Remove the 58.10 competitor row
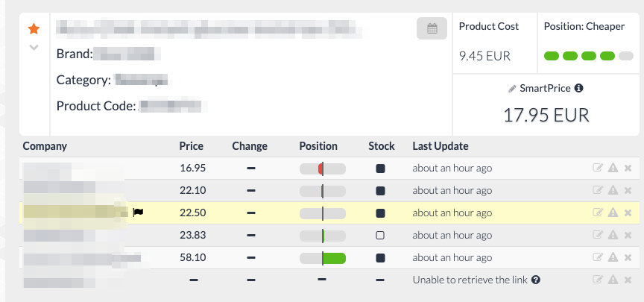Viewport: 644px width, 302px height. 628,257
